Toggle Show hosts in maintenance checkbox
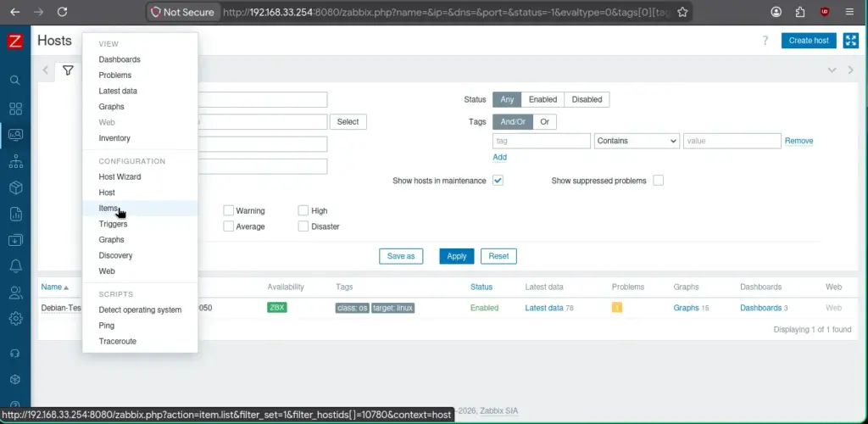 tap(498, 181)
